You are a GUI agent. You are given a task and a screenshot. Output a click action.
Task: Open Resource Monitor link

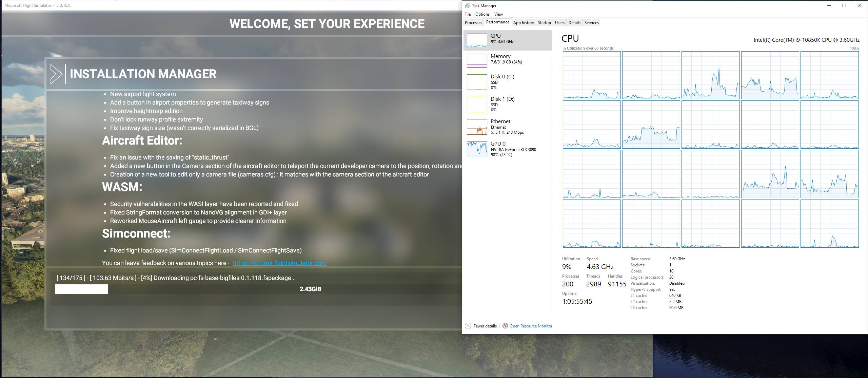click(531, 326)
